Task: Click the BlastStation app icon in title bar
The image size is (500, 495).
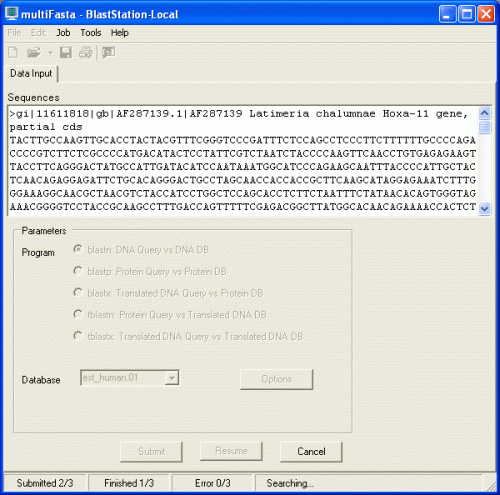Action: [11, 14]
